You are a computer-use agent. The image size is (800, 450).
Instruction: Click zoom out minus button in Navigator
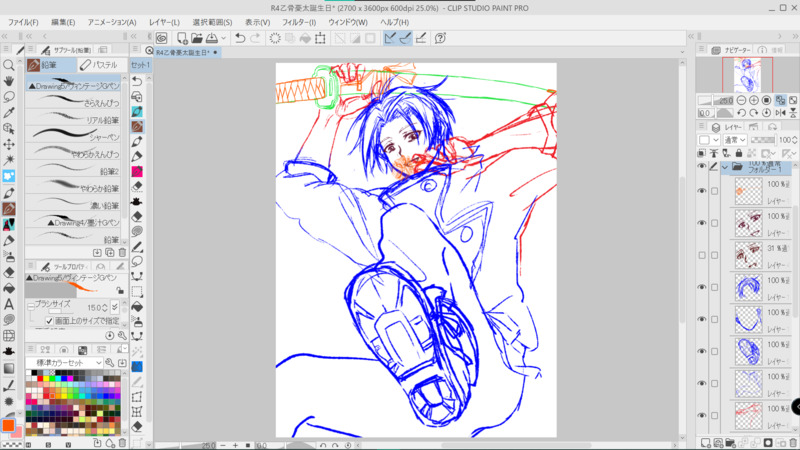(x=741, y=101)
